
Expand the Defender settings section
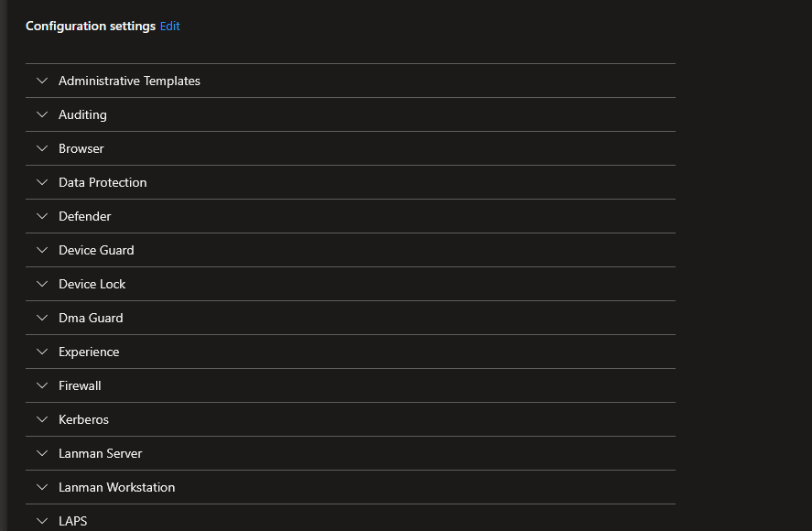(x=85, y=216)
